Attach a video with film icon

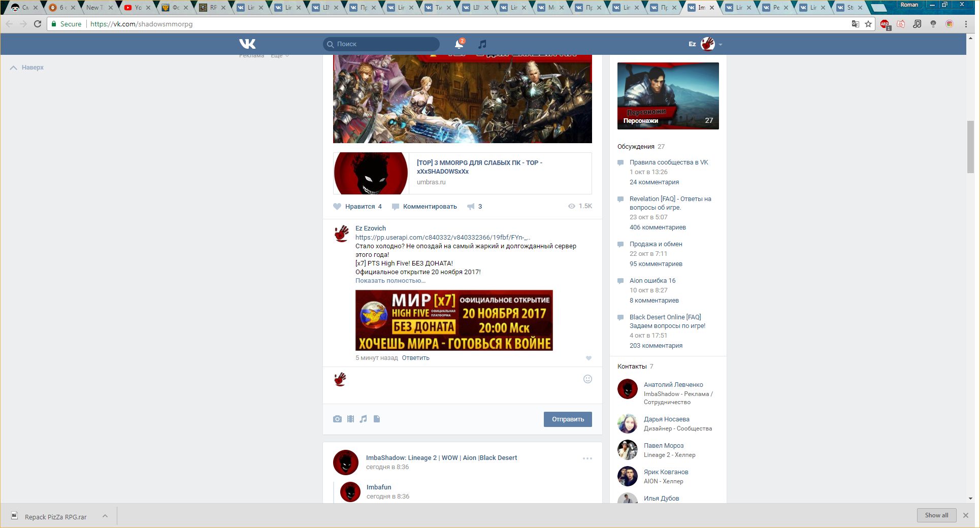click(350, 419)
